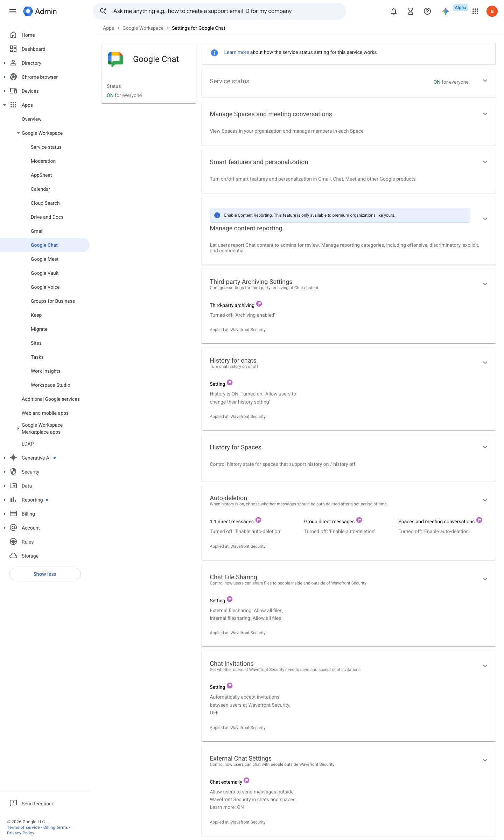
Task: Expand Smart features and personalization
Action: click(485, 162)
